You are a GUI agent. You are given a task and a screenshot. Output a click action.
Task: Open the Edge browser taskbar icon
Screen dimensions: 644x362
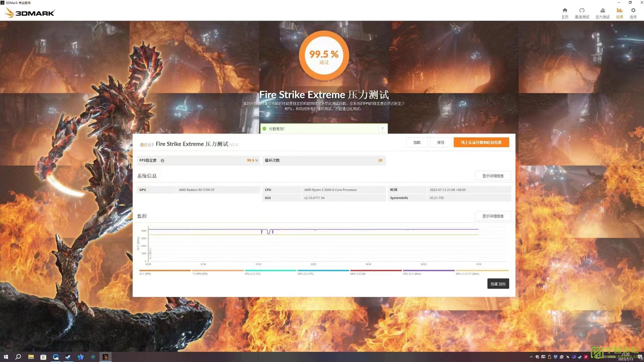coord(56,357)
